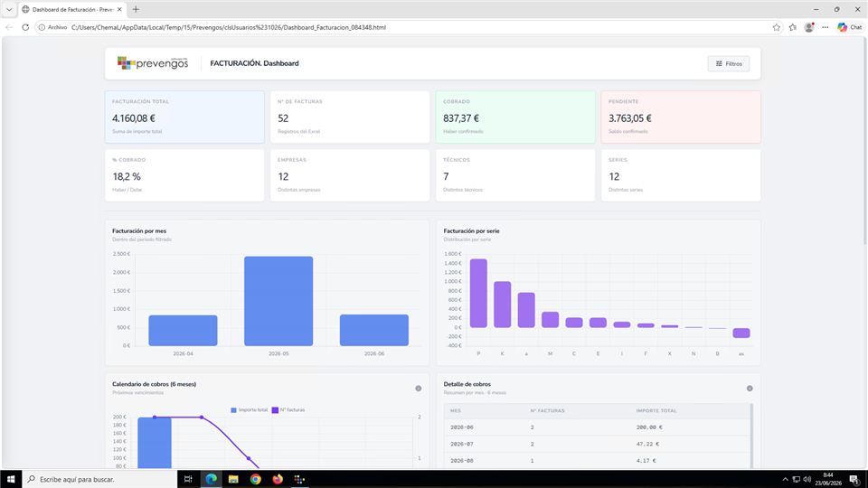Screen dimensions: 868x488
Task: Open Copilot Chat icon
Action: [x=850, y=27]
